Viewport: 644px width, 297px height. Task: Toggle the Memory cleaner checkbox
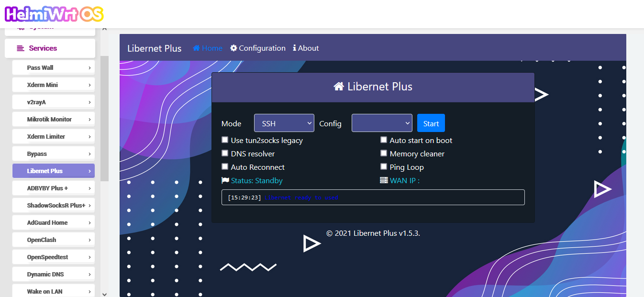point(384,153)
